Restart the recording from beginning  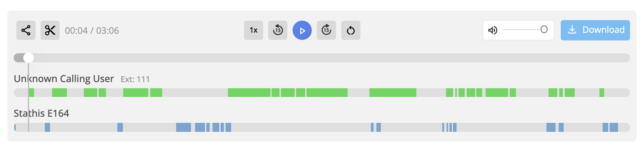point(351,30)
